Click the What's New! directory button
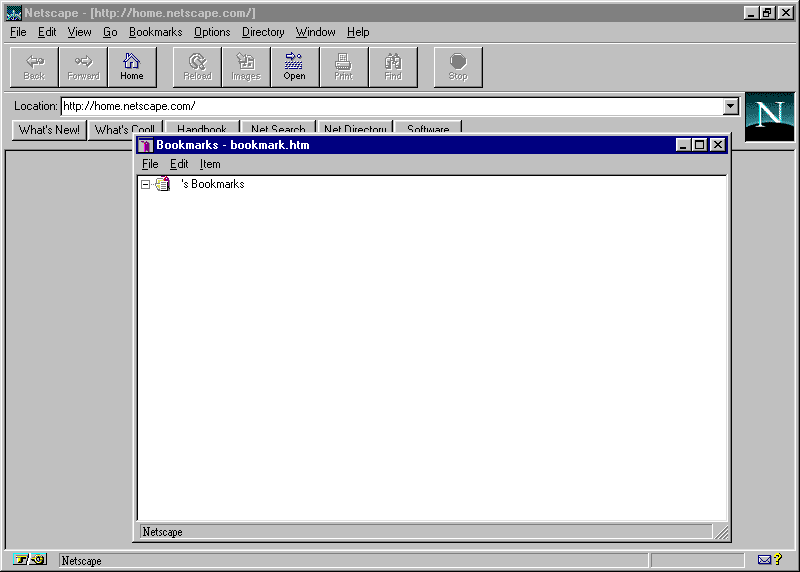800x572 pixels. [x=49, y=130]
